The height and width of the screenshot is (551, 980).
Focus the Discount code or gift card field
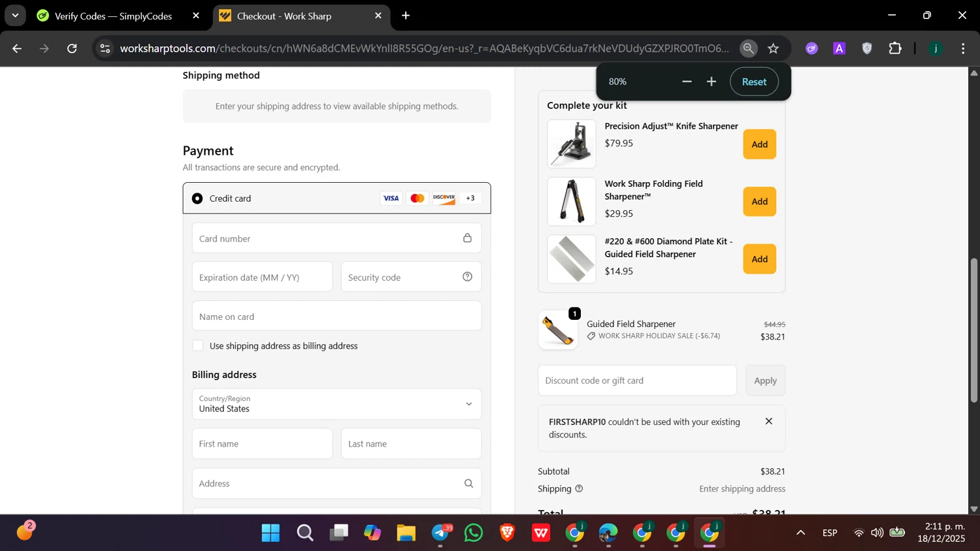tap(637, 380)
